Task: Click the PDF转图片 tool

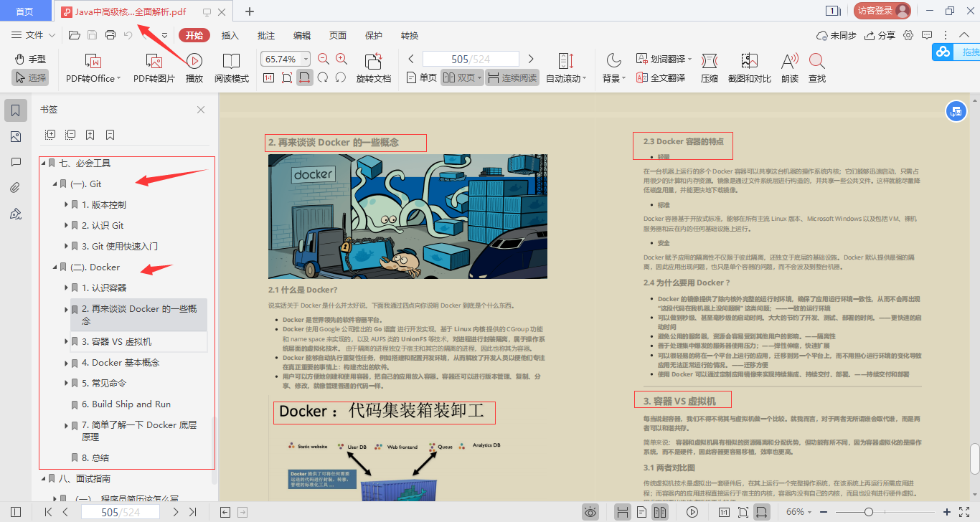Action: (154, 69)
